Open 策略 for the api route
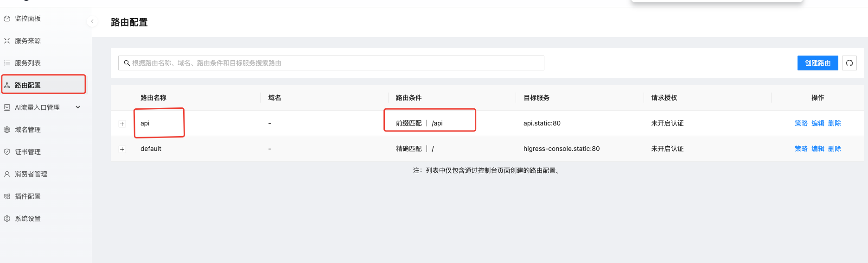Image resolution: width=868 pixels, height=263 pixels. tap(801, 123)
